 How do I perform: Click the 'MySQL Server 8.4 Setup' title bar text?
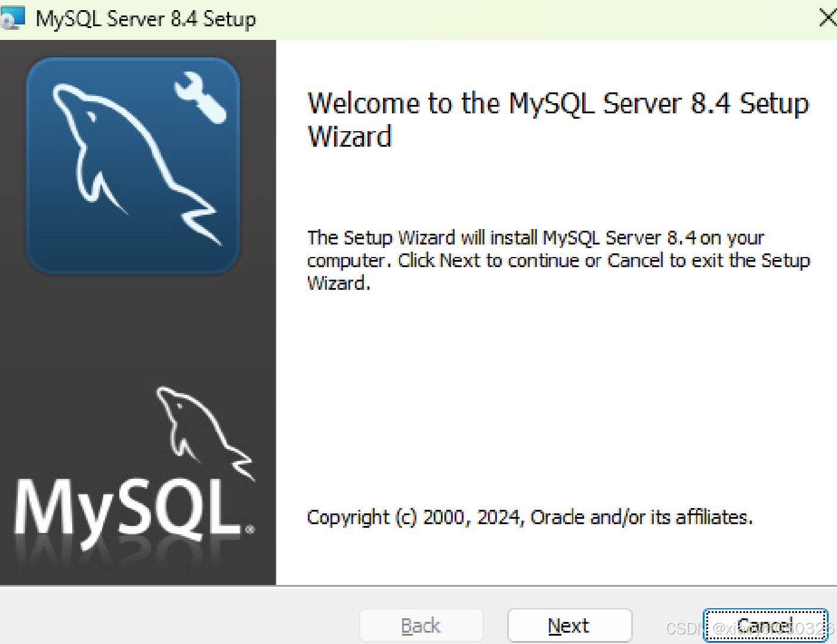pyautogui.click(x=146, y=18)
